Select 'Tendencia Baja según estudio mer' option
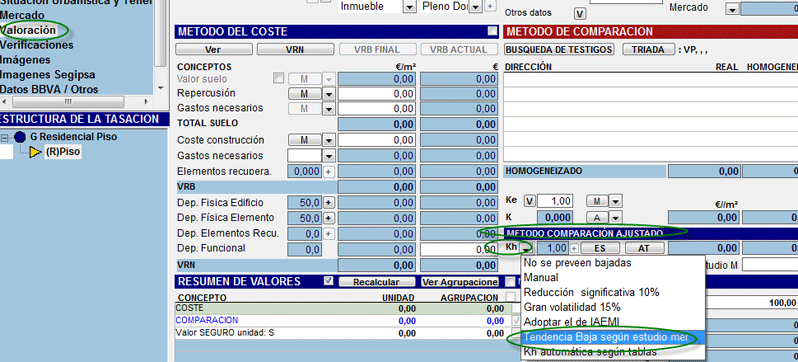Image resolution: width=798 pixels, height=362 pixels. pos(612,337)
